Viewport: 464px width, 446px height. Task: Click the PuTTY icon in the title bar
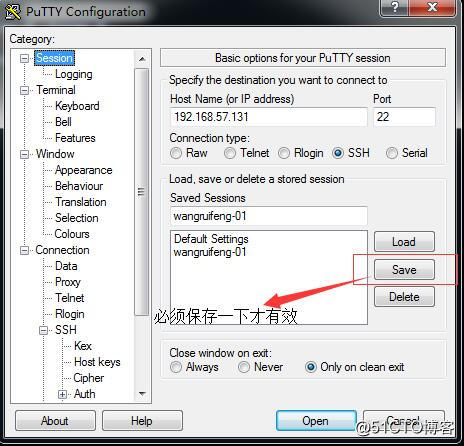click(x=13, y=11)
